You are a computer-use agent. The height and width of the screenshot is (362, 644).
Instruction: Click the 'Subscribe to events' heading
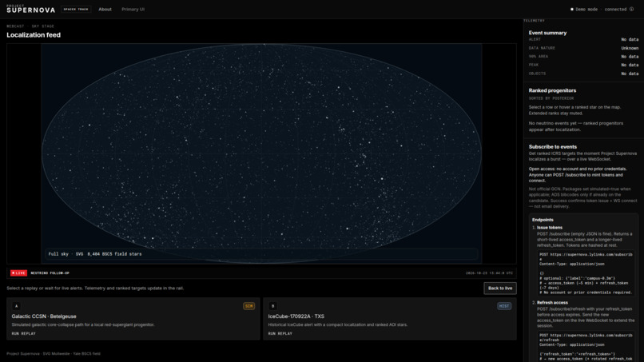coord(552,147)
